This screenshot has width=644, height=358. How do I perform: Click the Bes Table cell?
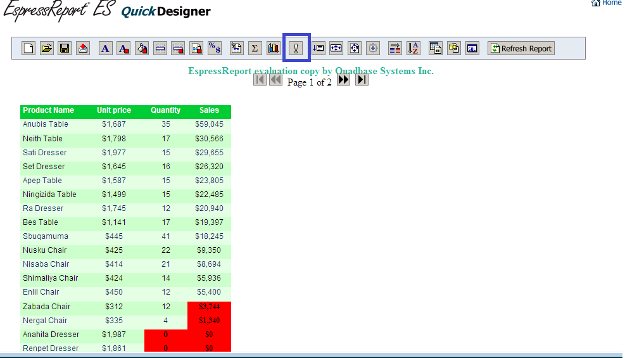tap(41, 223)
